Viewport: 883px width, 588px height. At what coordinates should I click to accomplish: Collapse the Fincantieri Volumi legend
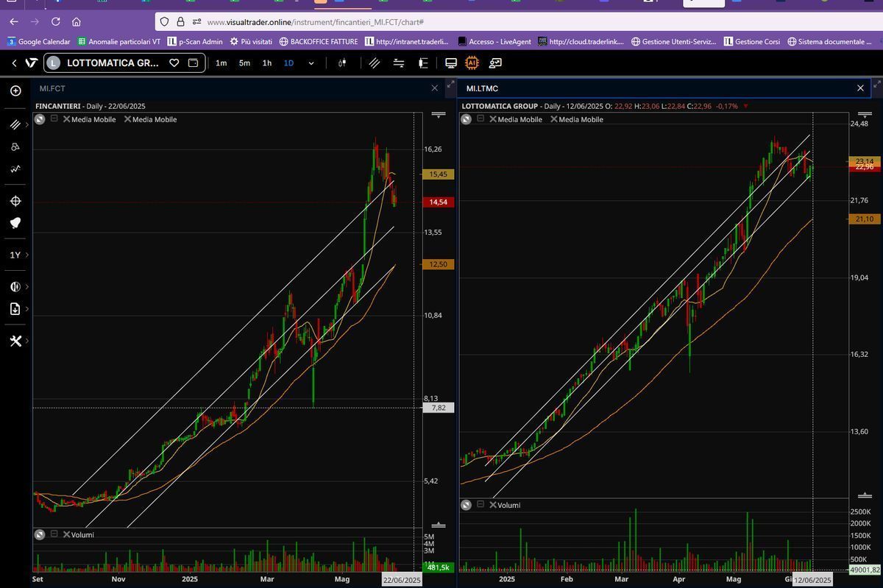[54, 534]
